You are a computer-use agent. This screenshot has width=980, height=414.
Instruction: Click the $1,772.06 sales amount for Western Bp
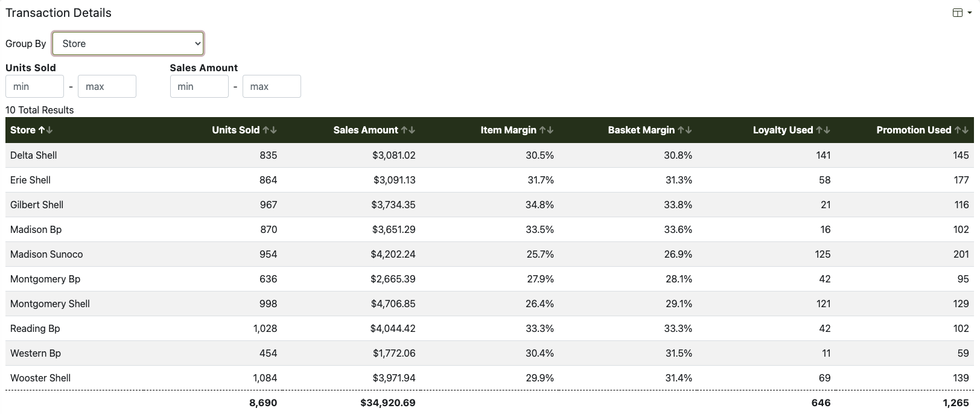pyautogui.click(x=394, y=353)
